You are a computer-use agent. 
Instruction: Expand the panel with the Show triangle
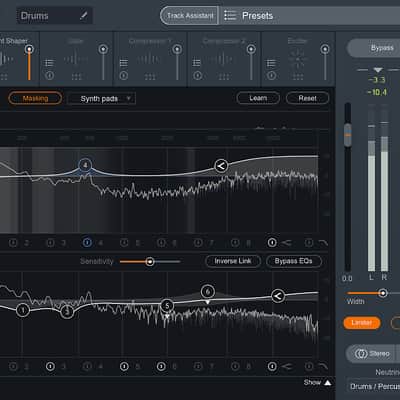[328, 383]
